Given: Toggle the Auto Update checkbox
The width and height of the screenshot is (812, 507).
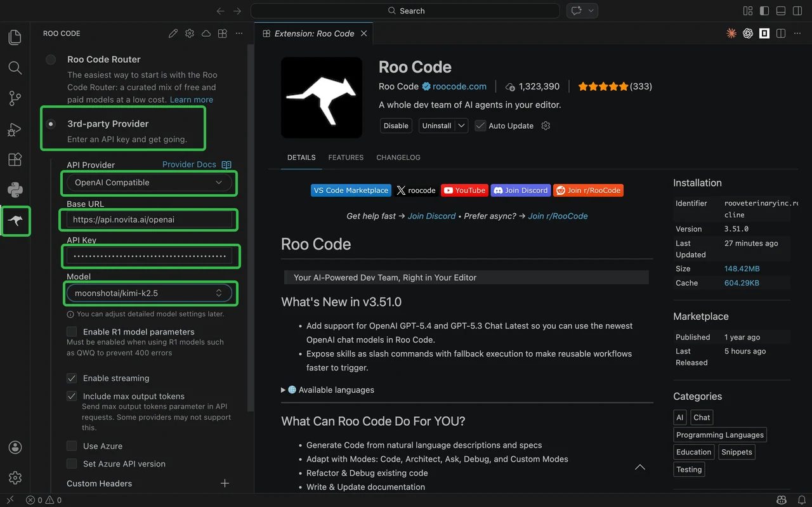Looking at the screenshot, I should [480, 126].
